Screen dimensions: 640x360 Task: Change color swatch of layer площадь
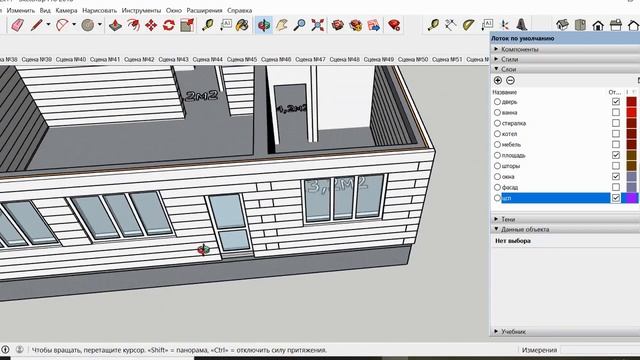[631, 155]
